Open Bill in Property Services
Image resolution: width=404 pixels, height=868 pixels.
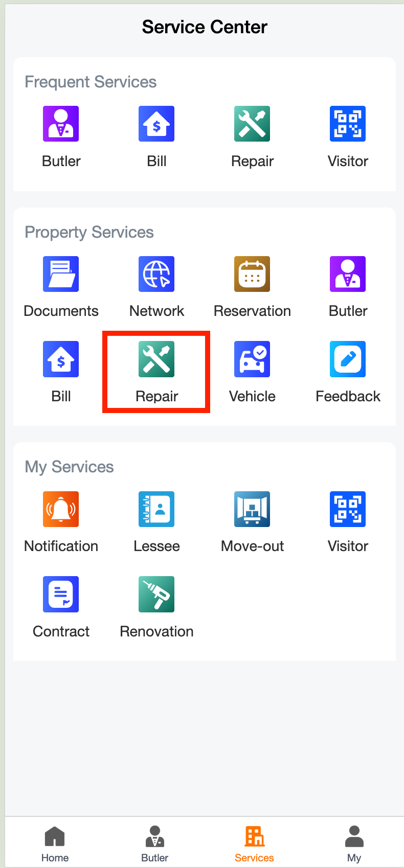[61, 359]
